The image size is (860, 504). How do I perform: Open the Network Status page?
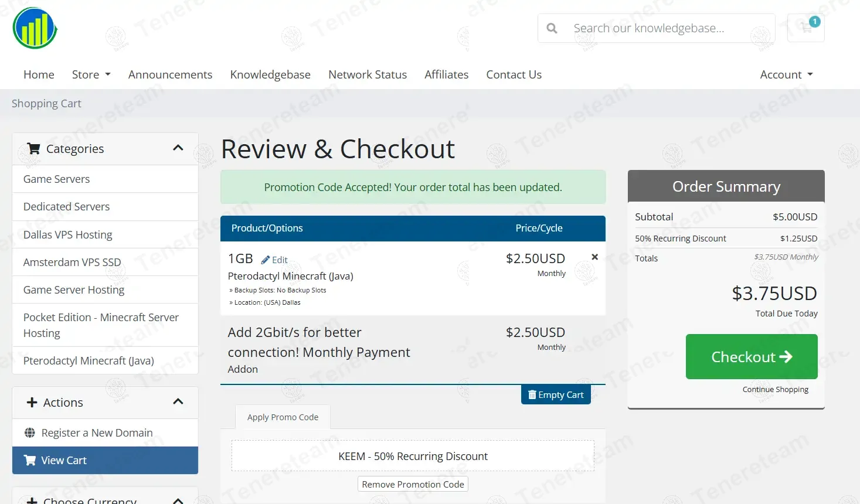pos(368,74)
